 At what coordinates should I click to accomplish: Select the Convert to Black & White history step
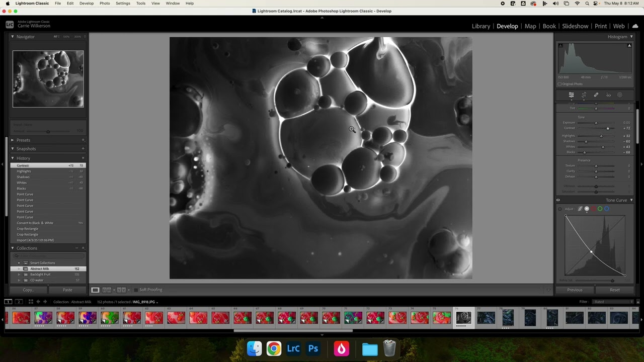pos(48,223)
